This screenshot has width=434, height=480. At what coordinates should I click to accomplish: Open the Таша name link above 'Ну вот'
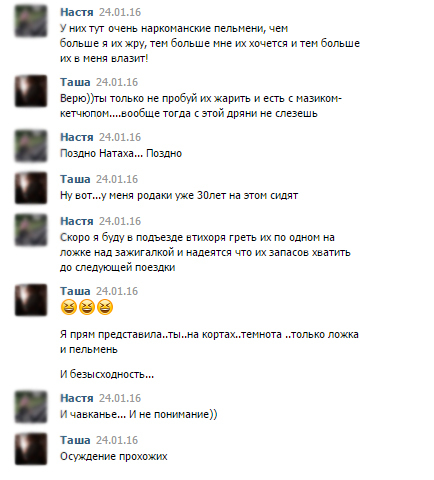[75, 179]
